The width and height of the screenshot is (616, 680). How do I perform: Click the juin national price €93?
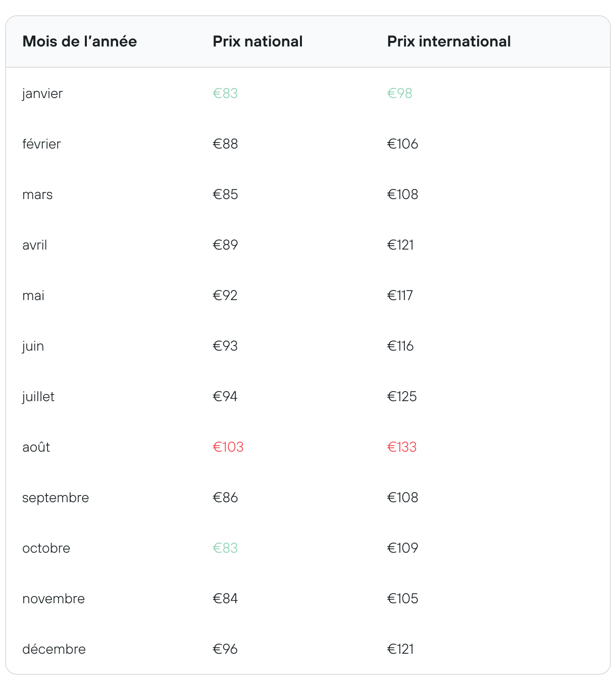[x=225, y=346]
